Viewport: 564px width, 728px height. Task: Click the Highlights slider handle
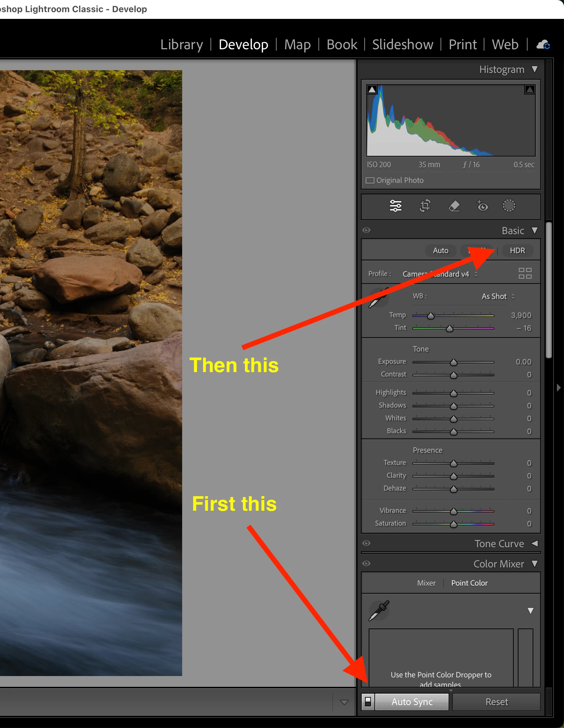click(454, 393)
